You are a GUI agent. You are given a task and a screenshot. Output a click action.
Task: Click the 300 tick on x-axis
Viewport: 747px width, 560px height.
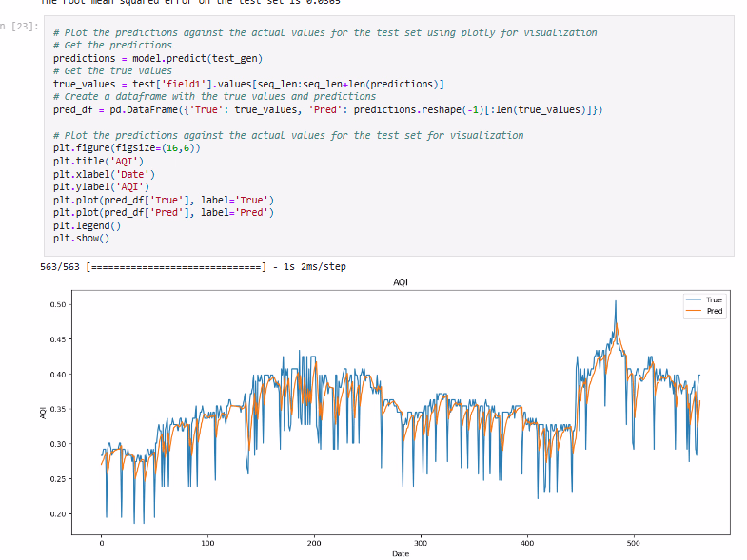click(421, 543)
